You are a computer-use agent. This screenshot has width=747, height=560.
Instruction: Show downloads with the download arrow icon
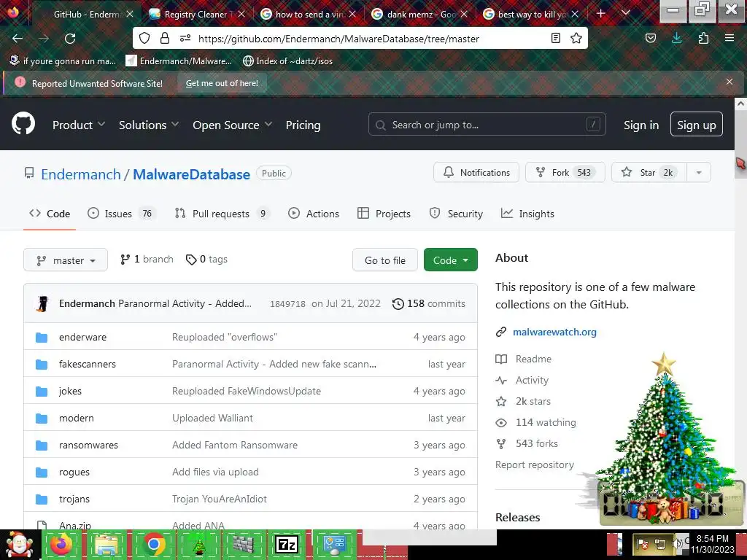tap(676, 38)
